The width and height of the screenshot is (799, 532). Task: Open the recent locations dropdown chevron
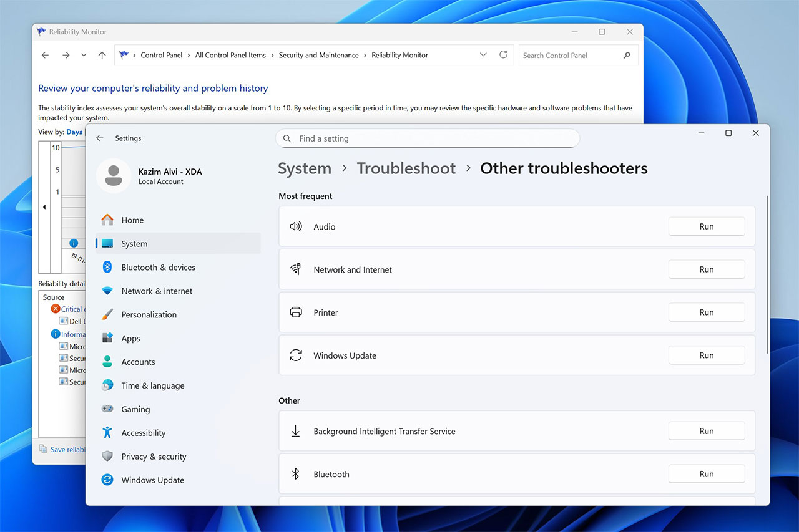tap(84, 55)
